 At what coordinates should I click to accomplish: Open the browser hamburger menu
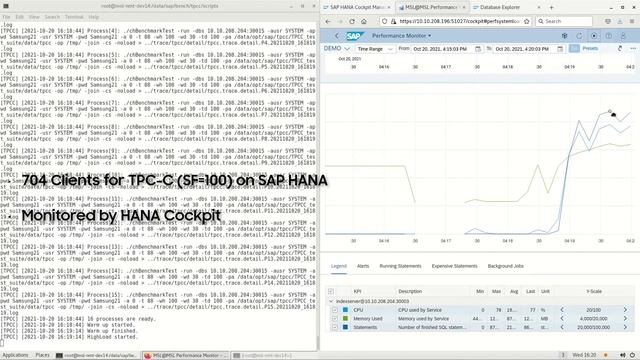pyautogui.click(x=632, y=21)
